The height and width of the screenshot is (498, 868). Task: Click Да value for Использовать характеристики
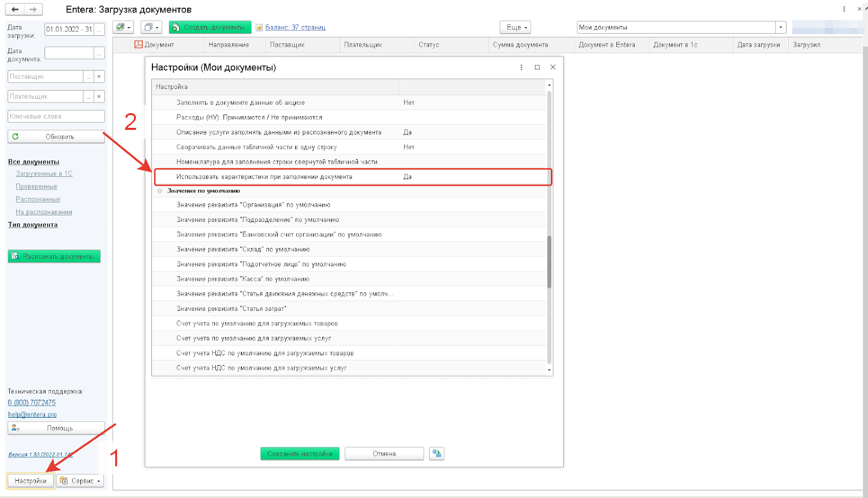click(407, 177)
